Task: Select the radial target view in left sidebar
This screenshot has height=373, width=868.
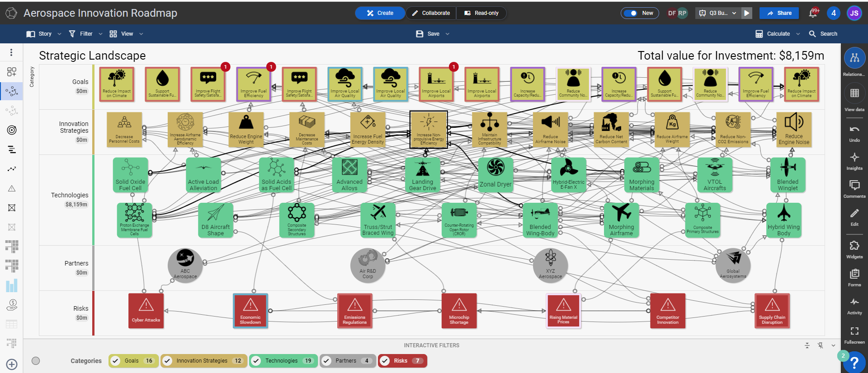Action: pyautogui.click(x=12, y=130)
